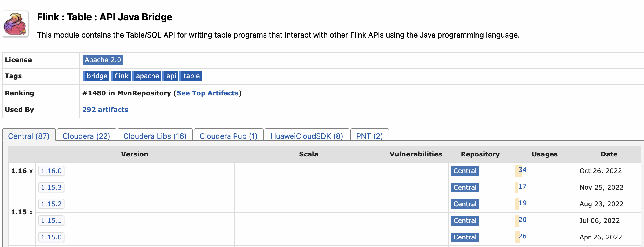The width and height of the screenshot is (644, 247).
Task: Select the bridge tag
Action: pyautogui.click(x=97, y=76)
